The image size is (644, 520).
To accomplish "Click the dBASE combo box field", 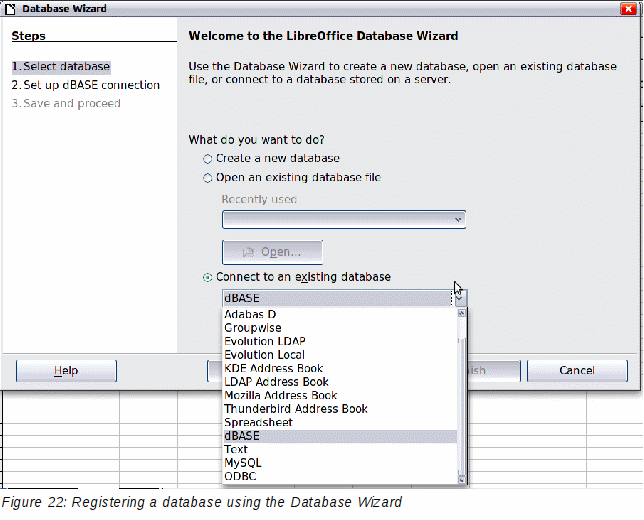I will point(338,298).
